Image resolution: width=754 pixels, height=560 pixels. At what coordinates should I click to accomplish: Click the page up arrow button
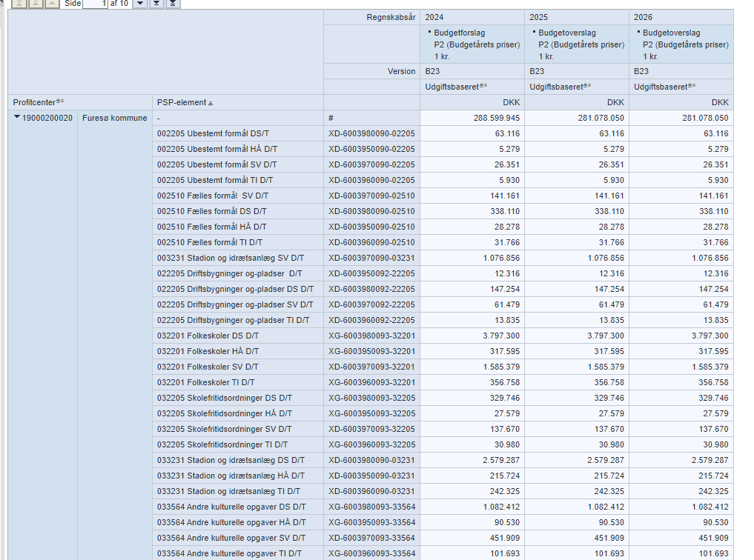[x=35, y=4]
